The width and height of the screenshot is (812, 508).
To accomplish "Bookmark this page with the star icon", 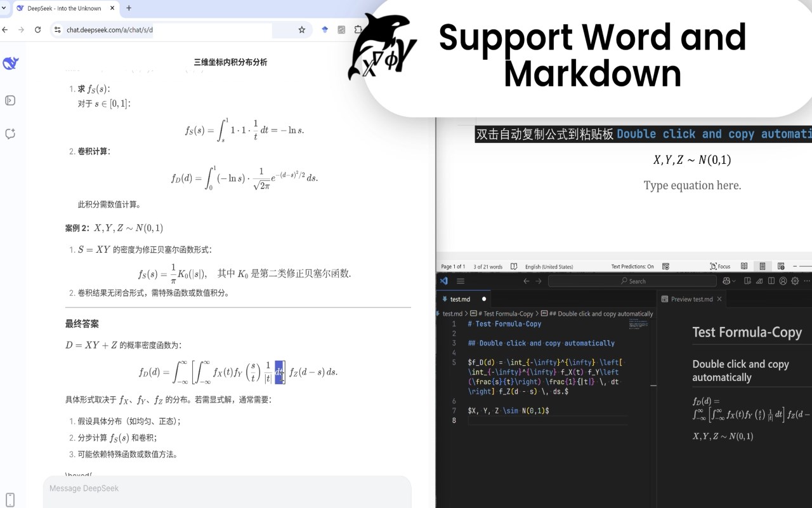I will click(302, 30).
